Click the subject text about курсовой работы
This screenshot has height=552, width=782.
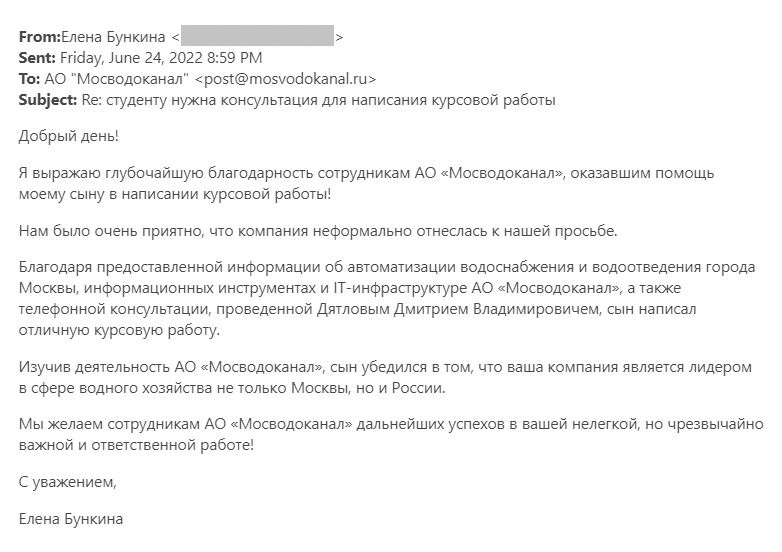[x=318, y=100]
